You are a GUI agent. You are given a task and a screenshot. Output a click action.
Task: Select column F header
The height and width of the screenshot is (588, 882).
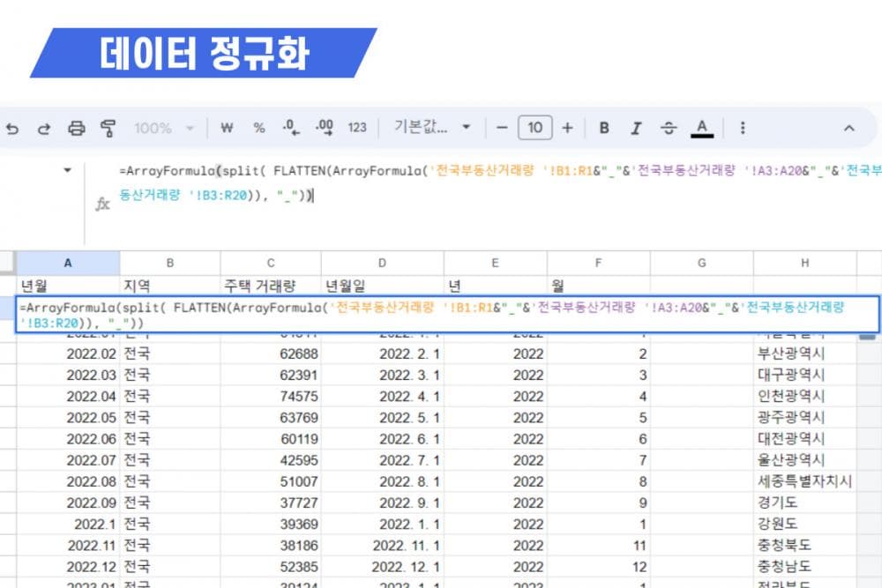tap(599, 263)
